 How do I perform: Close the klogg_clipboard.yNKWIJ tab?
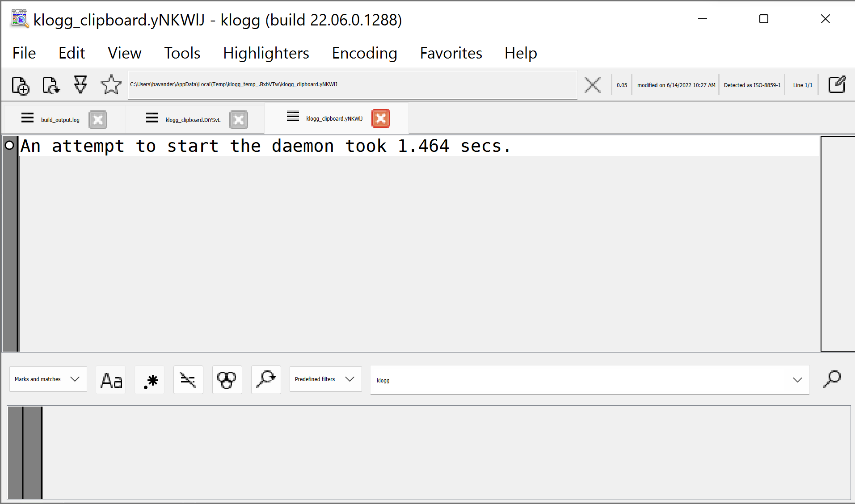(381, 118)
